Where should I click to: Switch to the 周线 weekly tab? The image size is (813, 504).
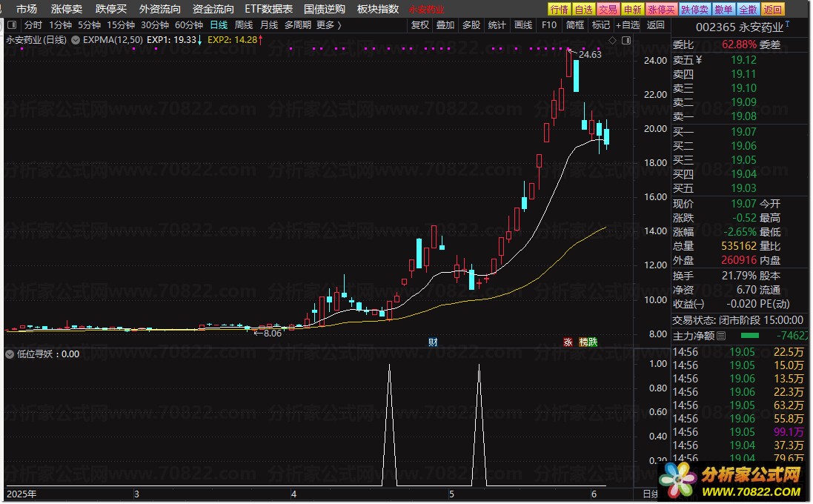point(244,25)
